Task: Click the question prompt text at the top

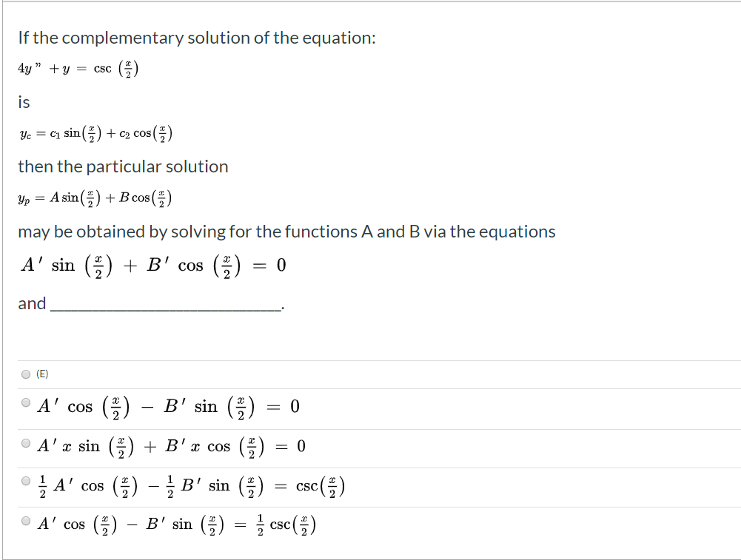Action: [x=196, y=37]
